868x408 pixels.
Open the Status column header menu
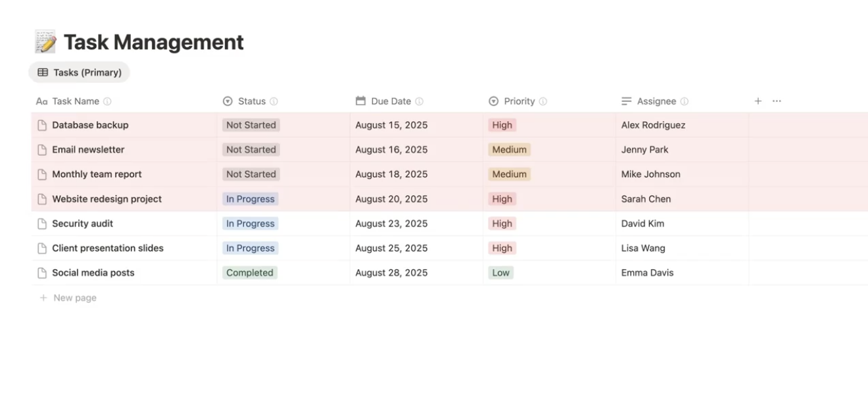pos(251,101)
